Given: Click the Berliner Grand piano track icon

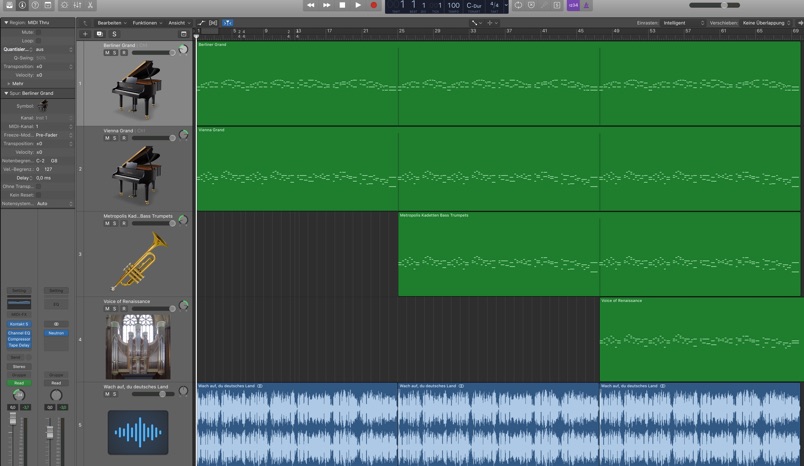Looking at the screenshot, I should (136, 88).
